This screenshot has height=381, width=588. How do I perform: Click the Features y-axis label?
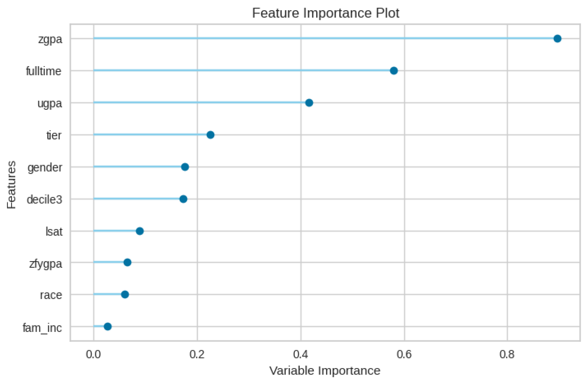[11, 184]
